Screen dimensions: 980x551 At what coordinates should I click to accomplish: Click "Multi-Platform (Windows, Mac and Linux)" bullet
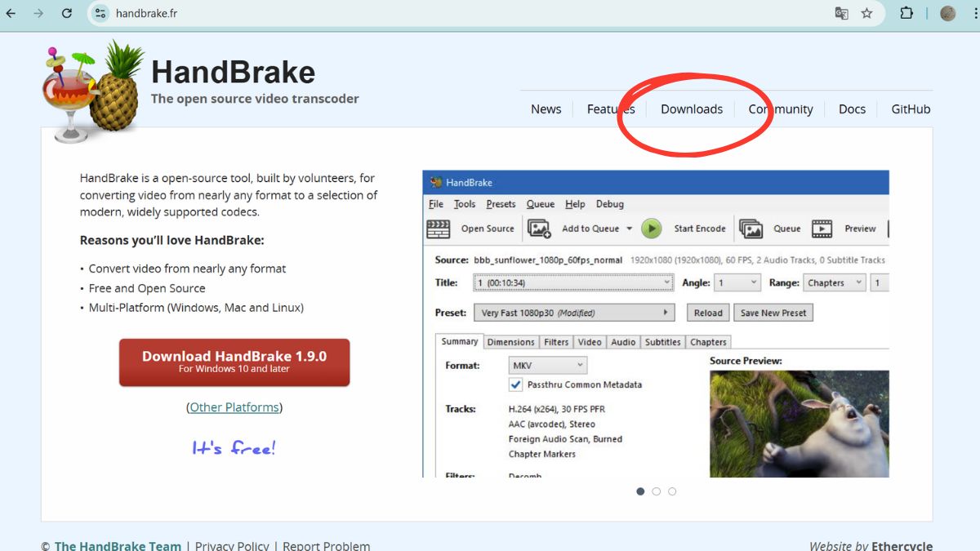click(196, 308)
